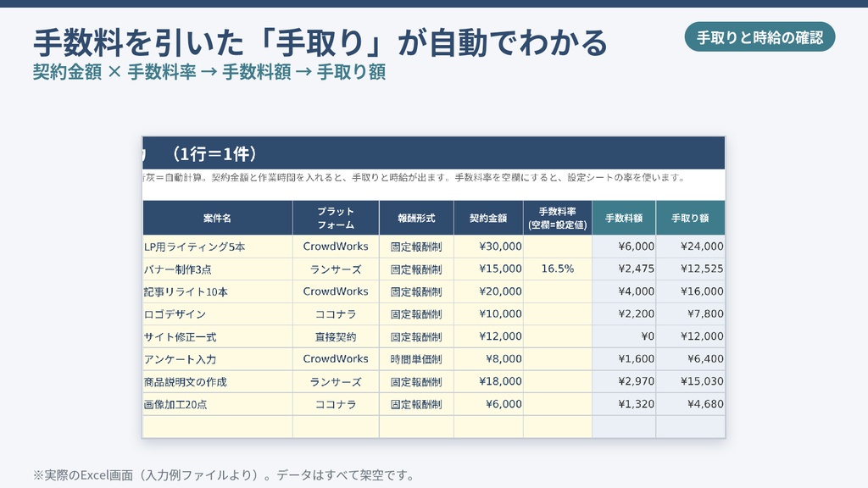868x488 pixels.
Task: Select CrowdWorks in the LP用ライティング row
Action: pos(336,247)
